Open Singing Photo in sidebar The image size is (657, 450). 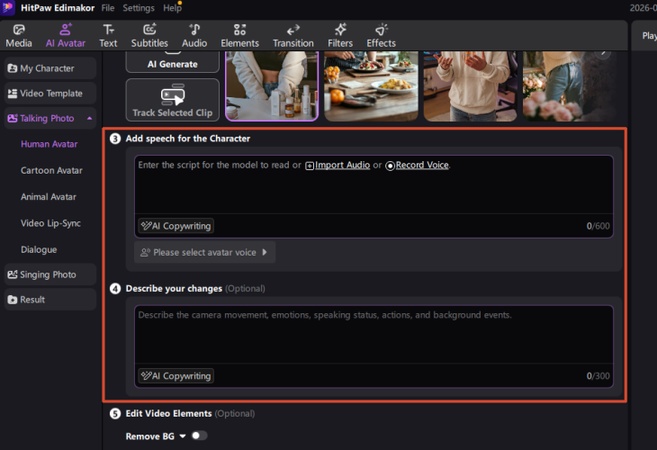50,275
